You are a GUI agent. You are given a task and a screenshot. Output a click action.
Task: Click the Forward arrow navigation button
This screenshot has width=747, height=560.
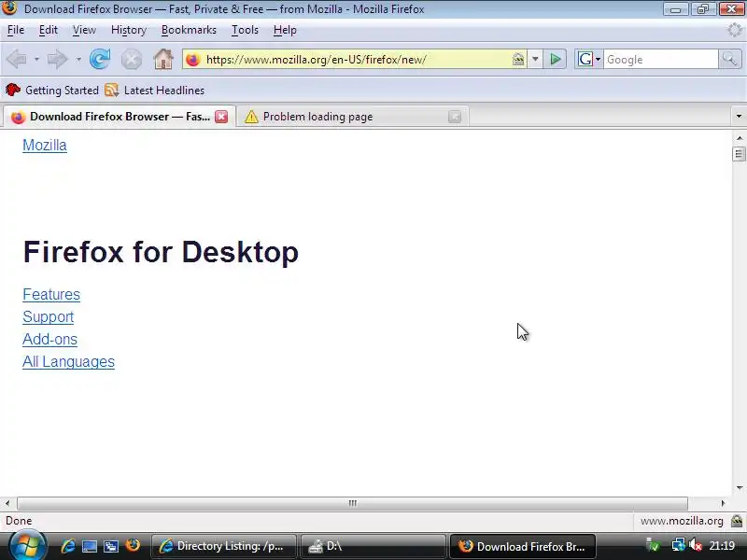point(58,60)
